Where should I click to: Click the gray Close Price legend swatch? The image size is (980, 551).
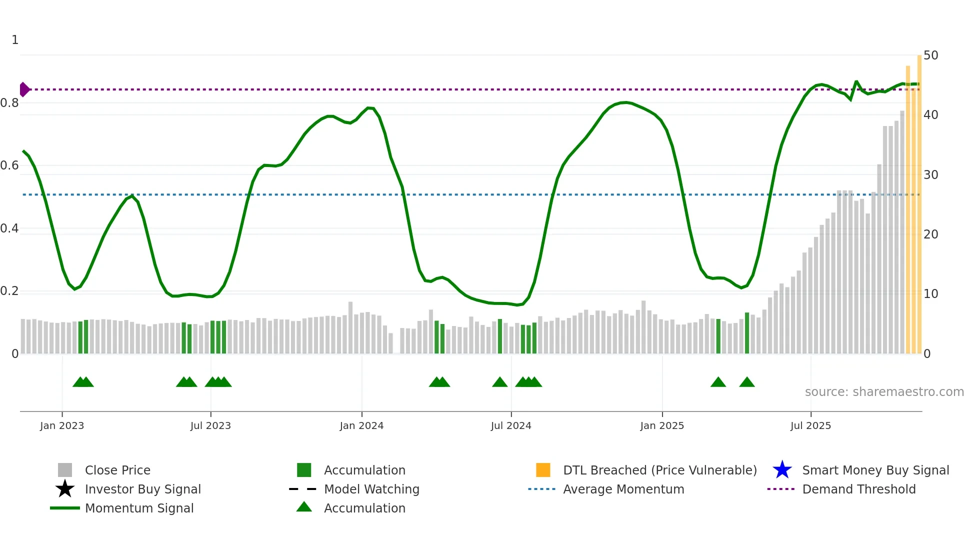pyautogui.click(x=65, y=470)
